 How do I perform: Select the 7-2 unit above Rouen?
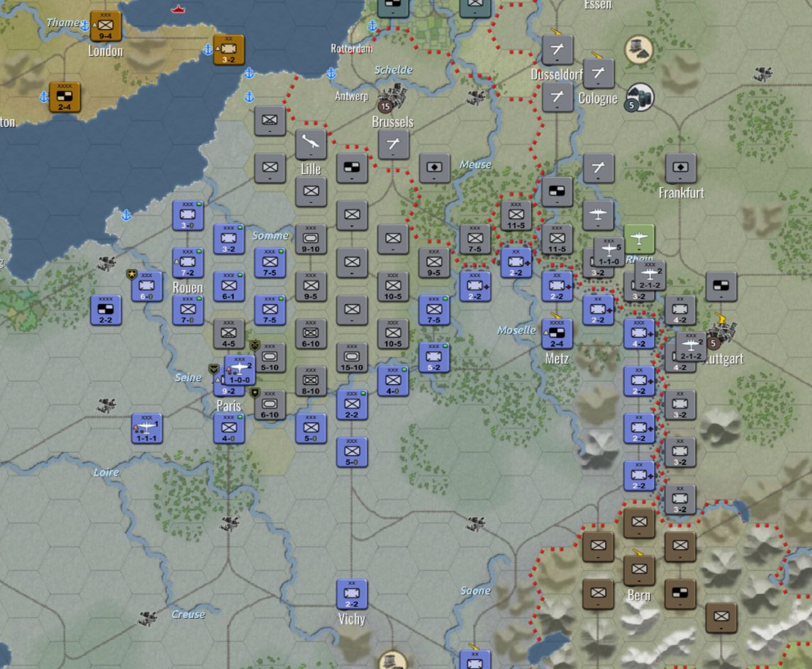point(187,263)
